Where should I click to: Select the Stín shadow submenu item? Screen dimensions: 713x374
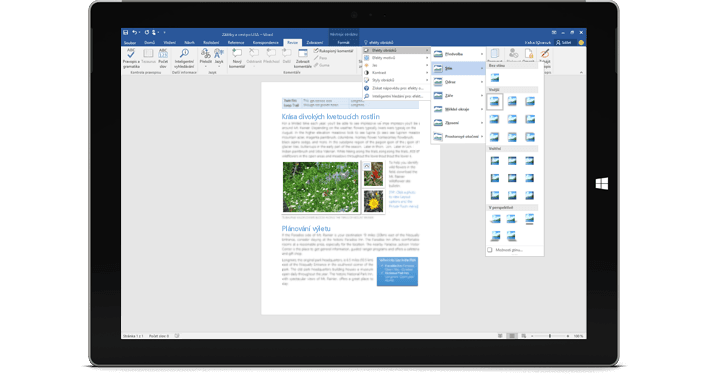(x=458, y=68)
